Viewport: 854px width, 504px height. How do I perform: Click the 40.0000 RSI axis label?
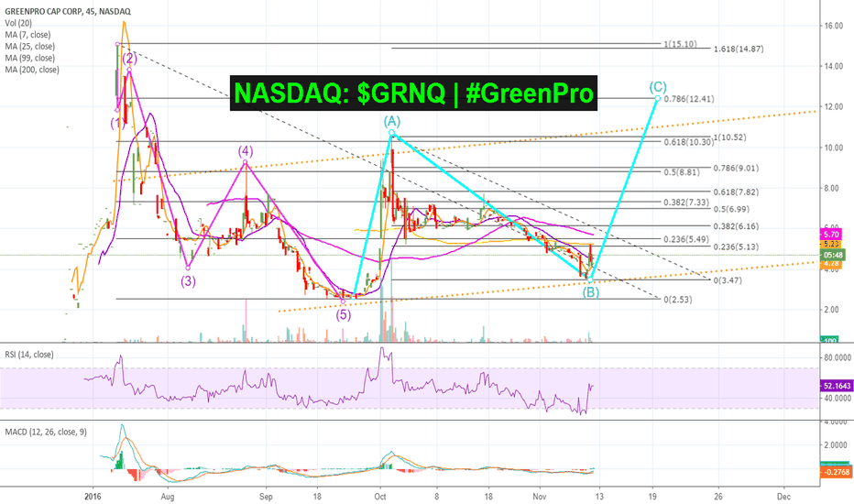point(838,399)
